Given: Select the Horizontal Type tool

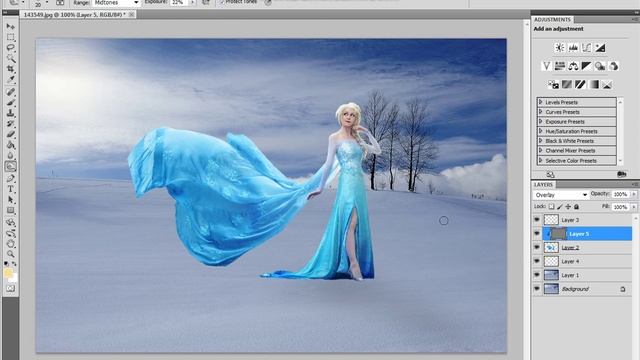Looking at the screenshot, I should pos(11,189).
